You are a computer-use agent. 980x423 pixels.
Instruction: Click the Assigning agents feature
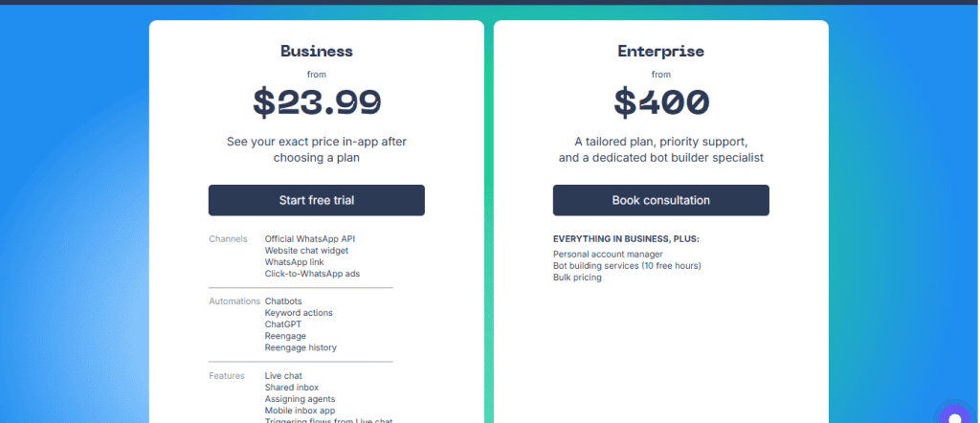300,399
